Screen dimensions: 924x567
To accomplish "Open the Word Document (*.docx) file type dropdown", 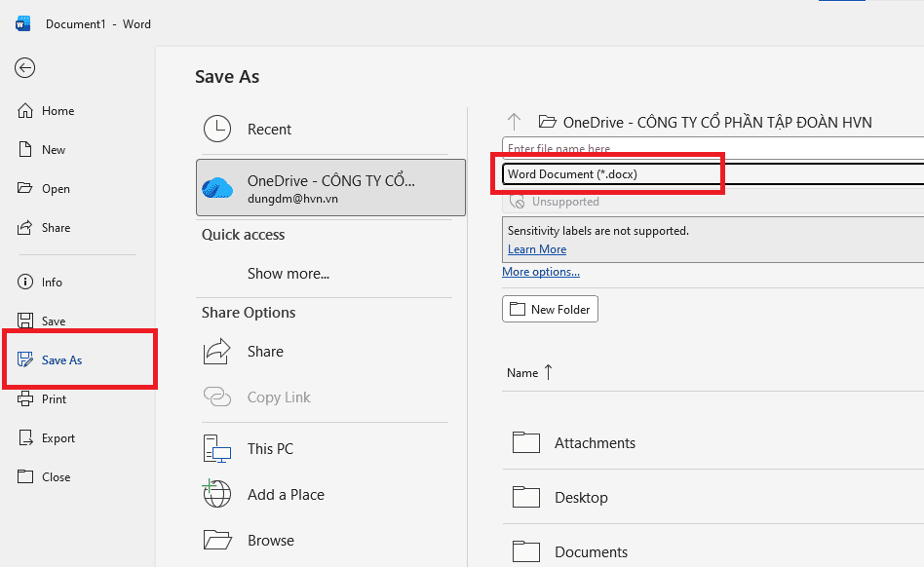I will coord(713,174).
